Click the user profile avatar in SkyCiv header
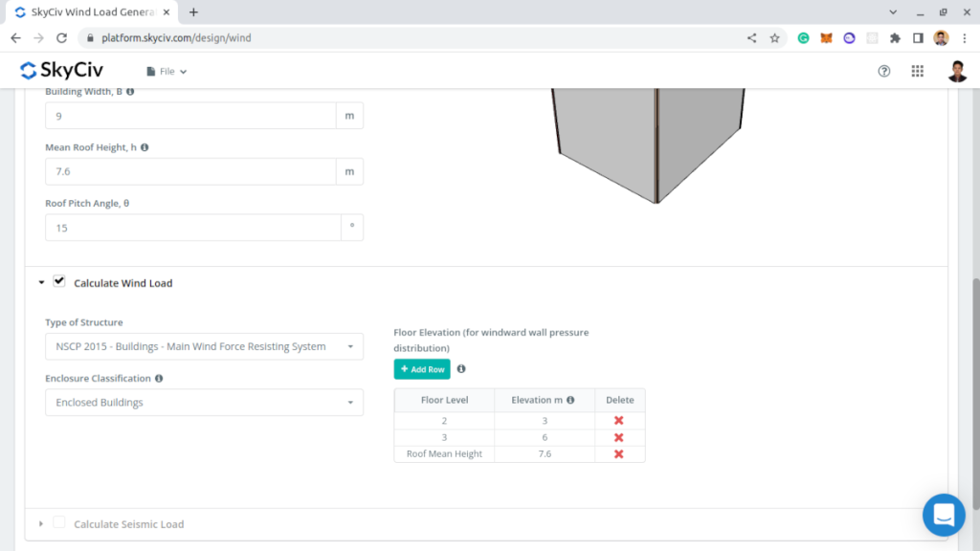Image resolution: width=980 pixels, height=551 pixels. click(x=957, y=71)
